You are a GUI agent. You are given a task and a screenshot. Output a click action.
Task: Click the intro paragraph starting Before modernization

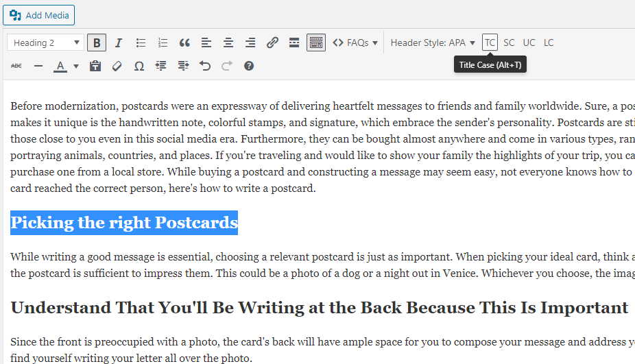[x=323, y=147]
